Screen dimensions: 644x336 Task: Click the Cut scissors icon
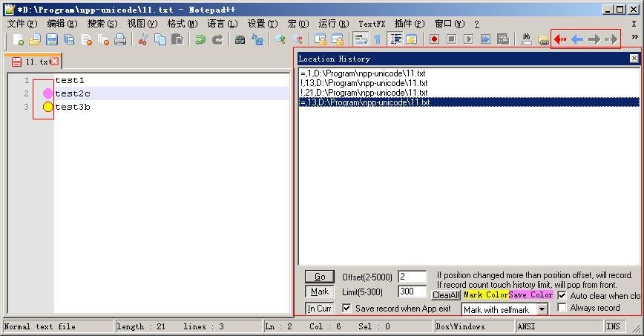[x=143, y=39]
